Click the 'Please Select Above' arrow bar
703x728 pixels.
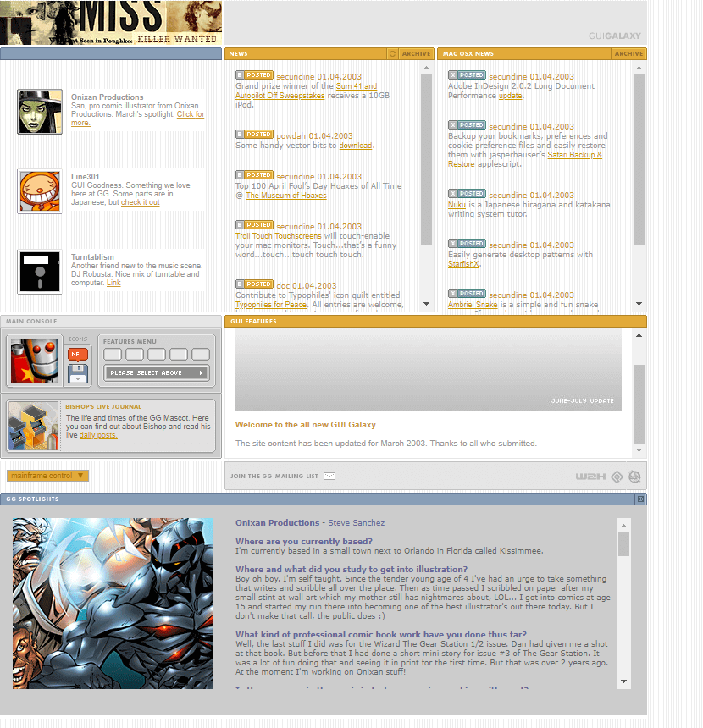click(157, 372)
